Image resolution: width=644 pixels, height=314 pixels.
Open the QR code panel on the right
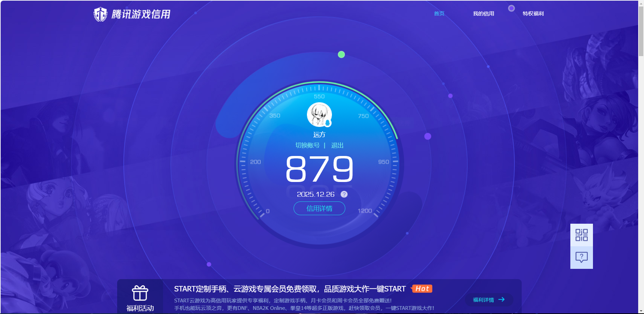[x=581, y=236]
